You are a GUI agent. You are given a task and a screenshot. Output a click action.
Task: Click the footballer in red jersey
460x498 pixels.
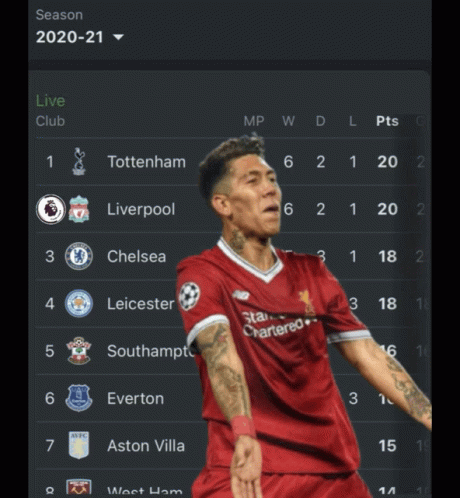[x=293, y=317]
